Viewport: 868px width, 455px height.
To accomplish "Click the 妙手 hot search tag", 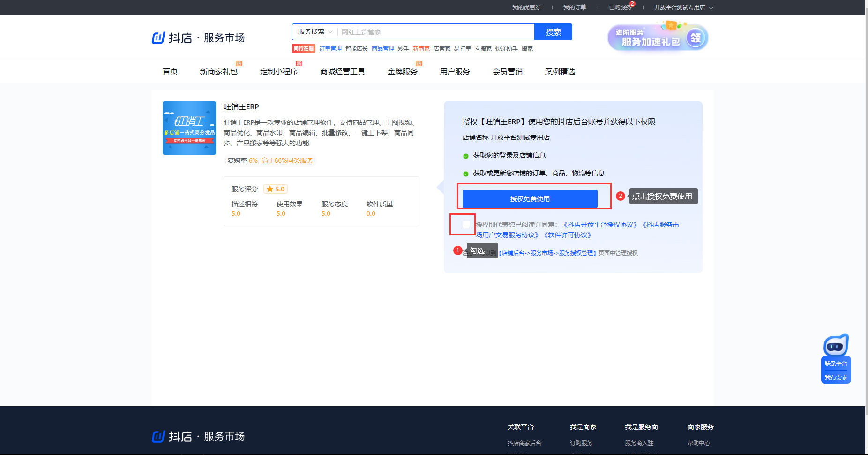I will pos(404,49).
